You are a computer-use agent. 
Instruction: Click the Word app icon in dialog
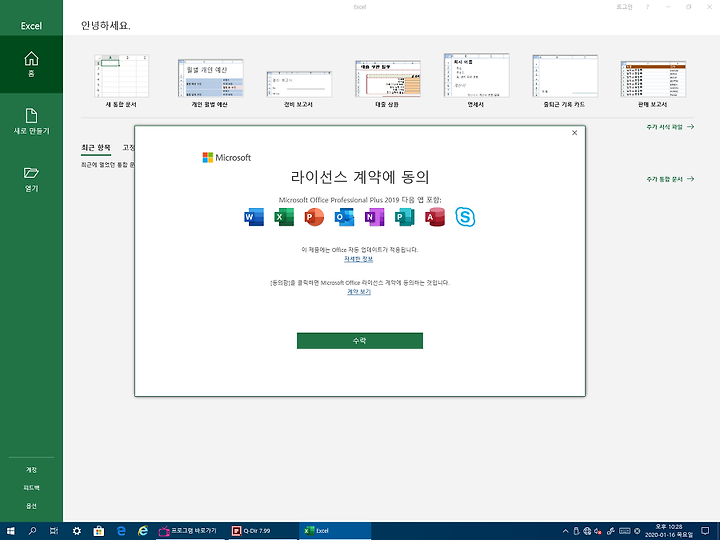coord(254,217)
